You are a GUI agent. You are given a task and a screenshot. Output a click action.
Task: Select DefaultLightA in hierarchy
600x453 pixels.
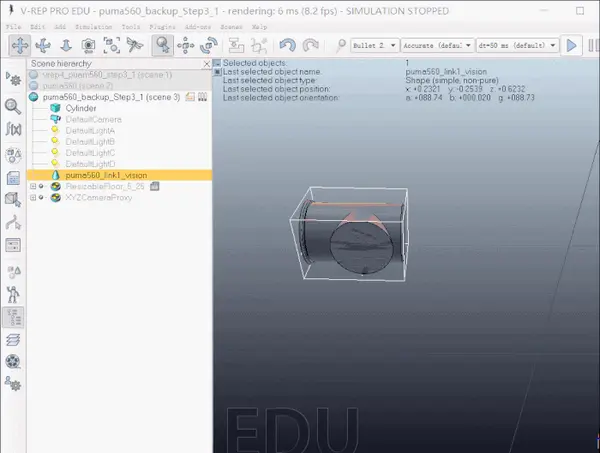pos(90,130)
